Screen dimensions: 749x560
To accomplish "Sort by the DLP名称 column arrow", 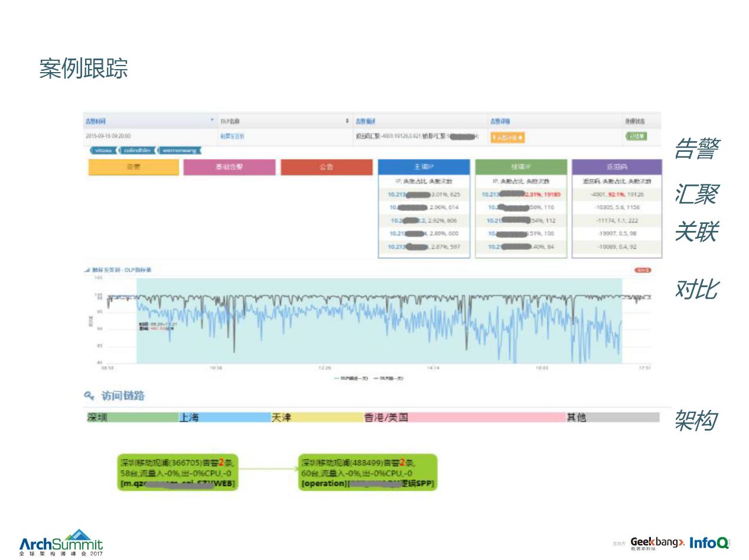I will (x=347, y=121).
